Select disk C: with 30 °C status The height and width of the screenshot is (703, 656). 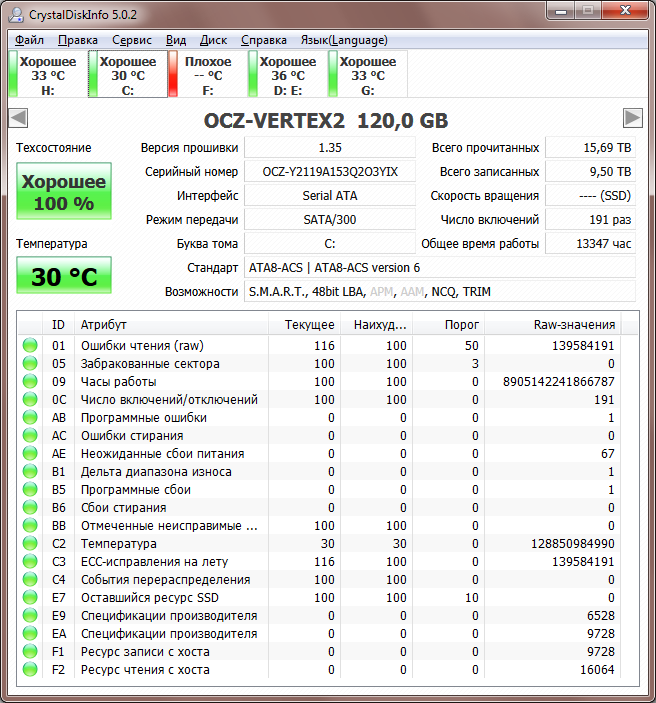tap(128, 74)
